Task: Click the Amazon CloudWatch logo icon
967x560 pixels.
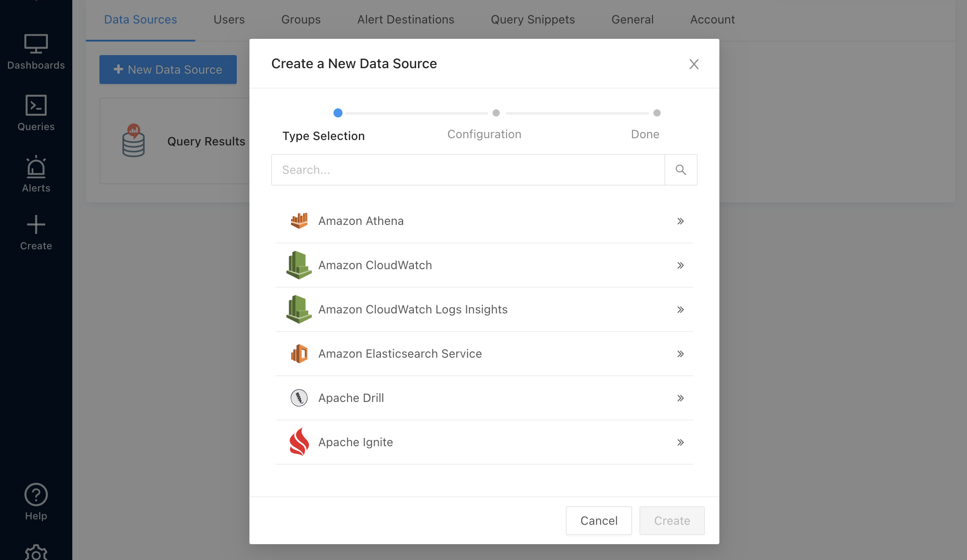Action: (299, 265)
